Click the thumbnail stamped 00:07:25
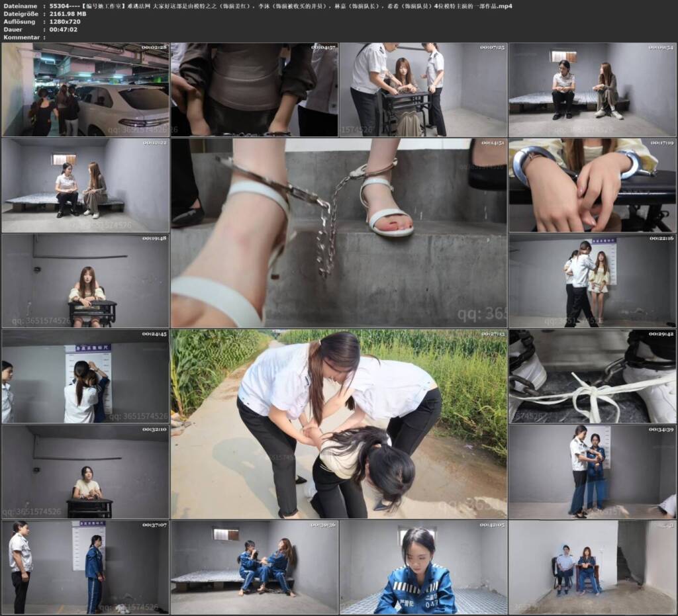 point(423,90)
